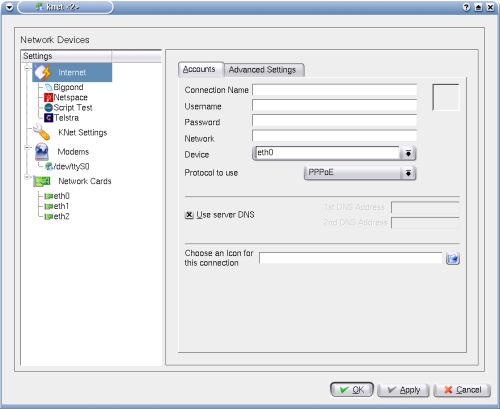Viewport: 500px width, 409px height.
Task: Open the Protocol to use PPPoE dropdown
Action: [x=360, y=173]
